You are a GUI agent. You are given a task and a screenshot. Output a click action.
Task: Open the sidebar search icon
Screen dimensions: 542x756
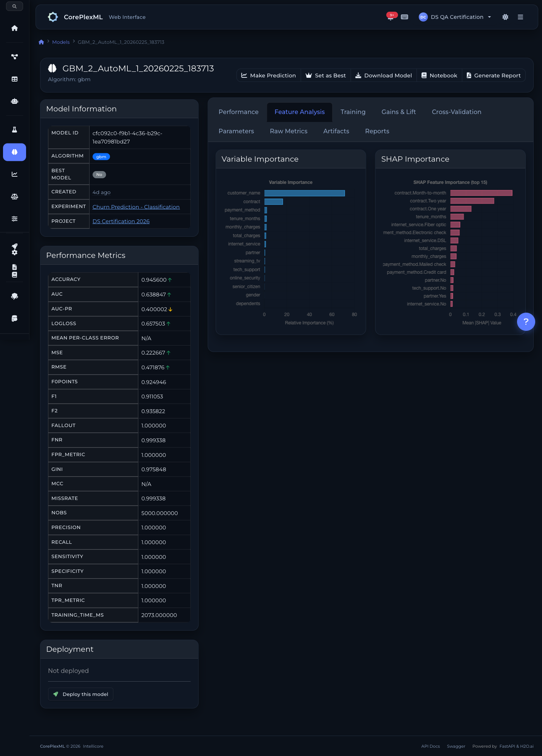point(14,6)
